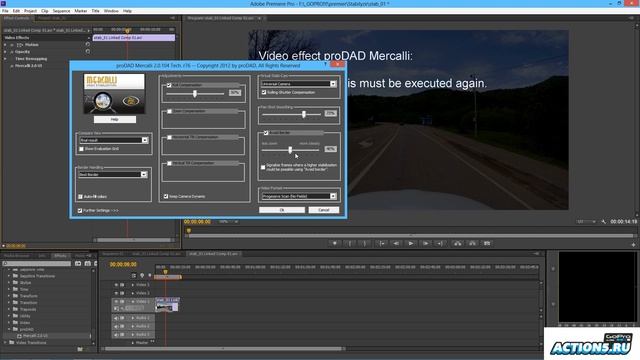
Task: Enable Horizontal Tilt Compensation checkbox
Action: [x=169, y=137]
